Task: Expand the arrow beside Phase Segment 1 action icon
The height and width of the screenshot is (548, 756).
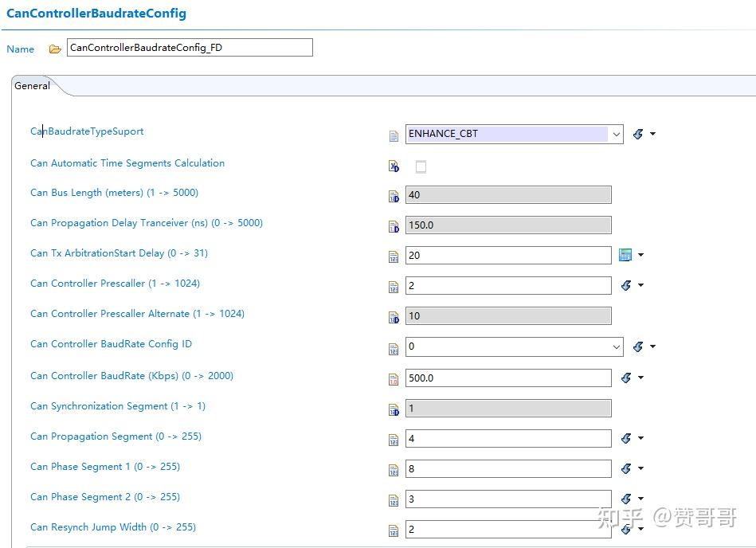Action: click(x=640, y=468)
